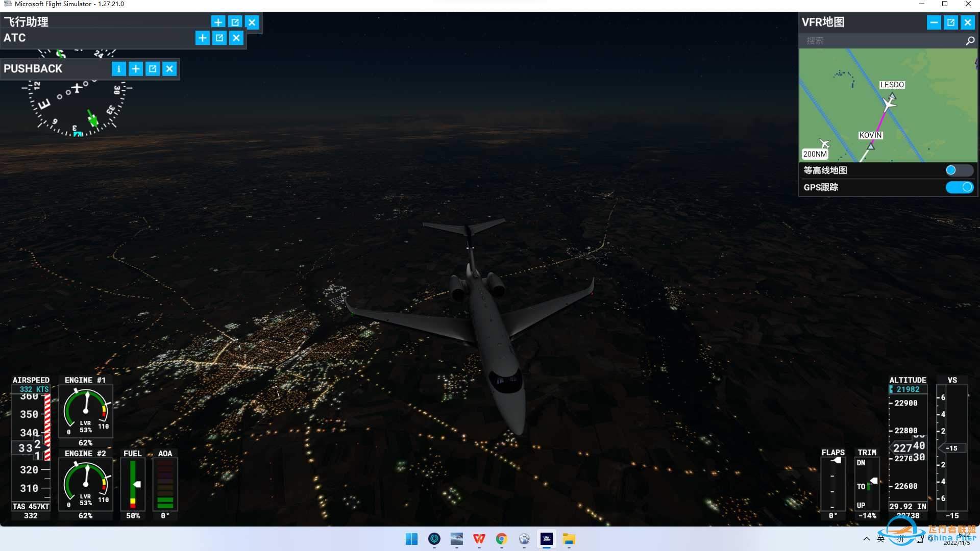
Task: Click the AOA indicator bar
Action: click(165, 484)
